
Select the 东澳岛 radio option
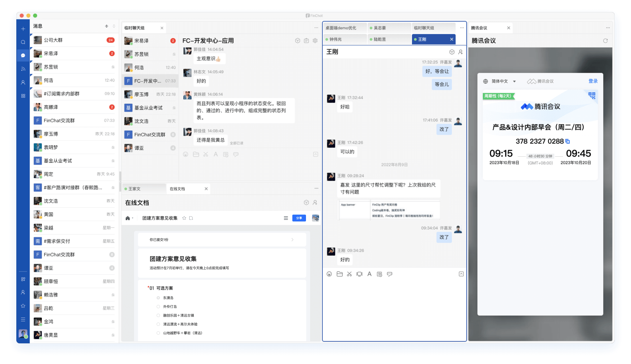(158, 298)
